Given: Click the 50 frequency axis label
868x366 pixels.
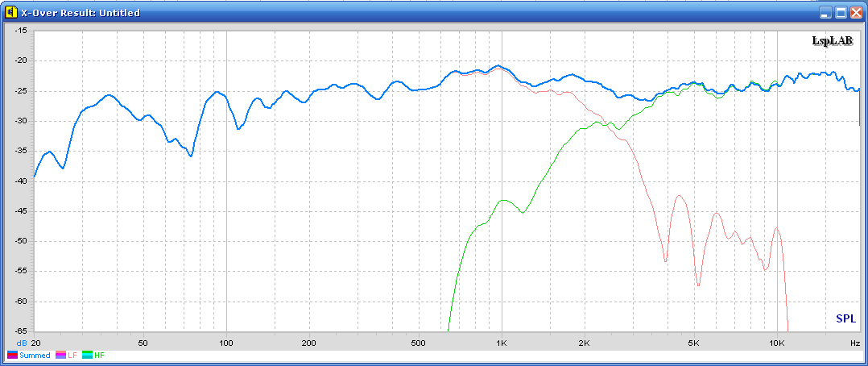Looking at the screenshot, I should click(143, 343).
